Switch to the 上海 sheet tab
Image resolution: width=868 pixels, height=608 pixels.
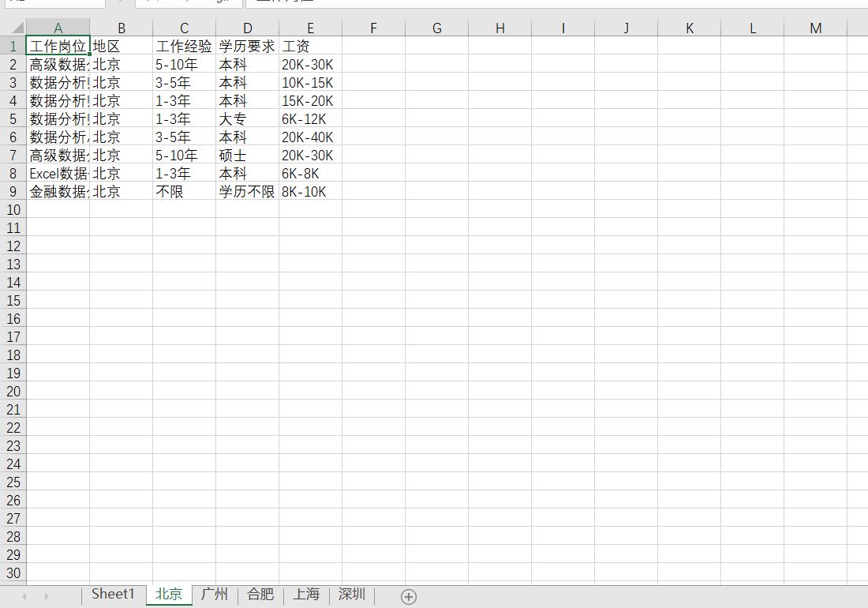coord(306,594)
